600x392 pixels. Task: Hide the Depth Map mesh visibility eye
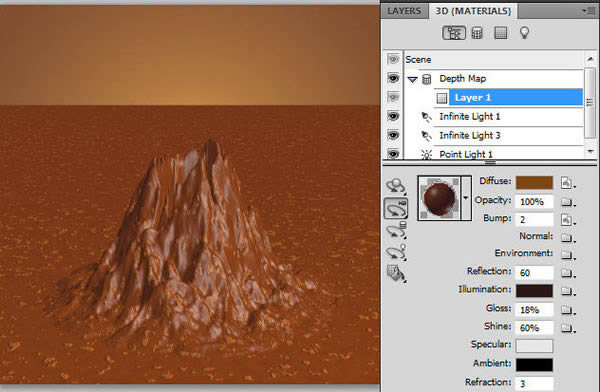point(393,78)
